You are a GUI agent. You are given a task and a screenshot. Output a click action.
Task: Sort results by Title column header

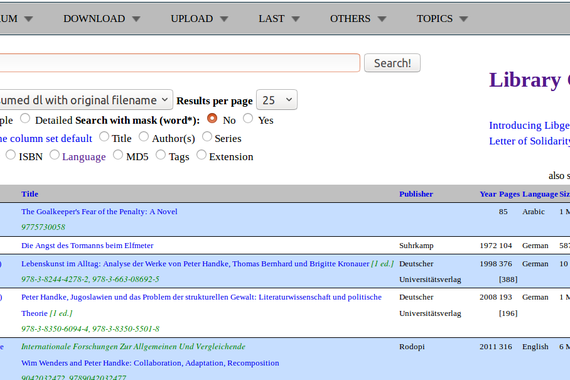pos(29,194)
